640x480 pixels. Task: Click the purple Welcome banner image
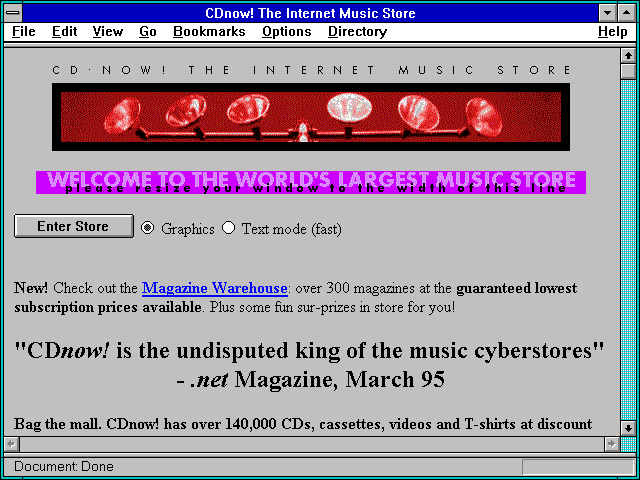(x=311, y=182)
